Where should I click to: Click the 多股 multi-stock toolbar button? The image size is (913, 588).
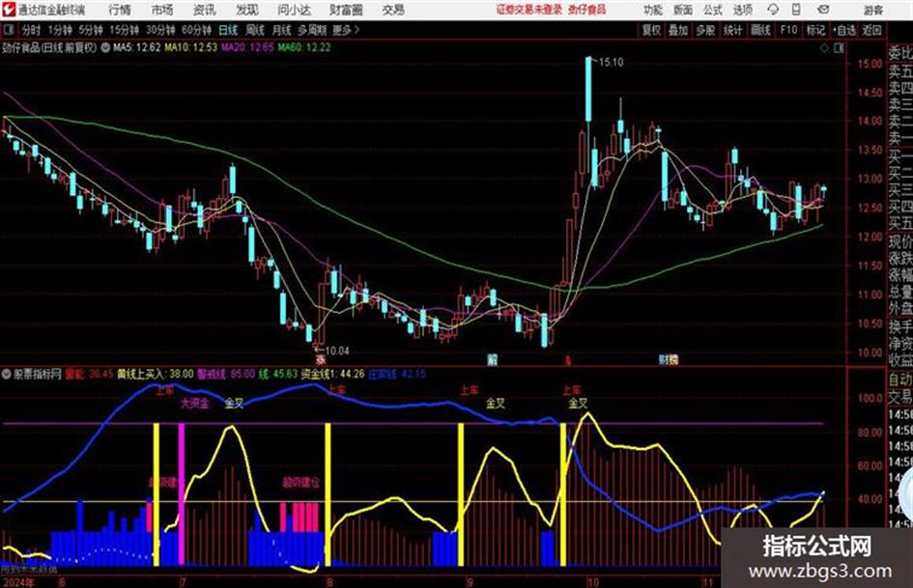point(705,30)
